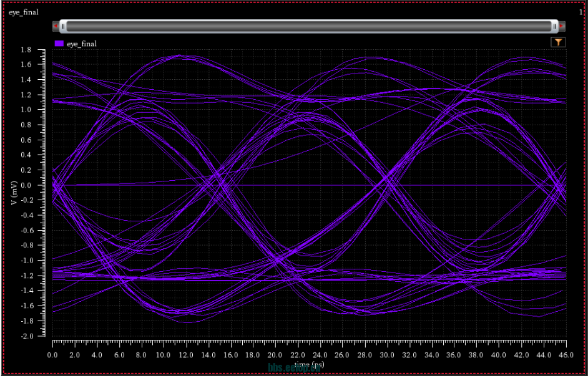Click the right red arrow of zoom scrollbar
The height and width of the screenshot is (376, 588).
[x=562, y=26]
